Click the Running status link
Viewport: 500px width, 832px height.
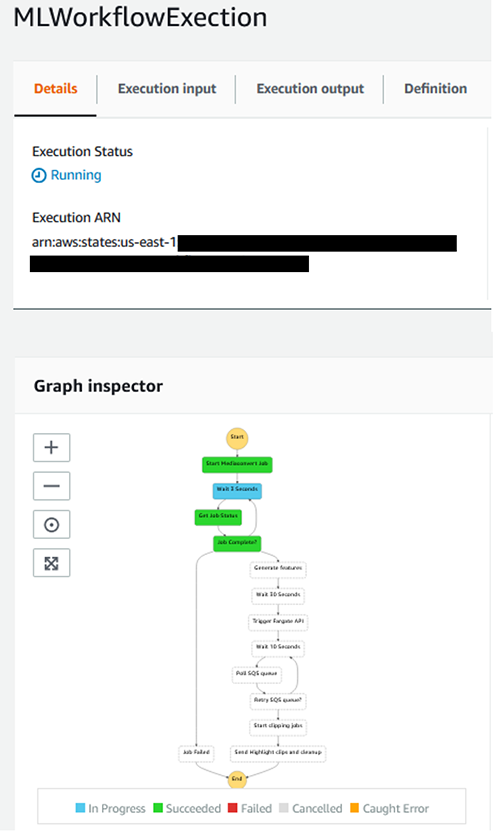coord(75,175)
